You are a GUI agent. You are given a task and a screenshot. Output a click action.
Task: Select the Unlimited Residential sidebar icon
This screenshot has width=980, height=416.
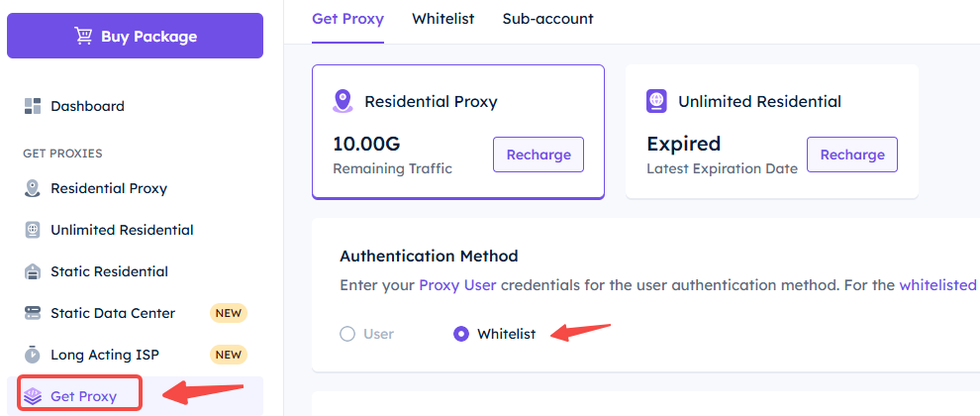tap(33, 230)
